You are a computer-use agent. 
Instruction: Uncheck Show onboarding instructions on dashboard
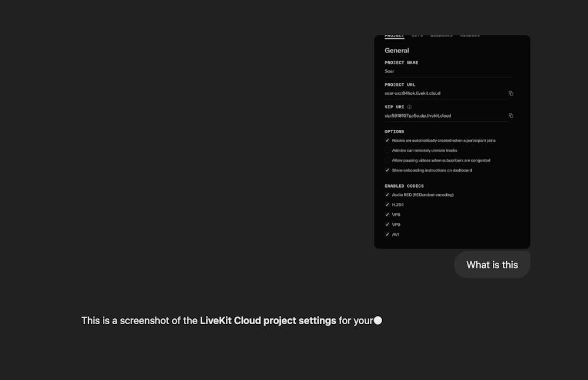tap(387, 171)
